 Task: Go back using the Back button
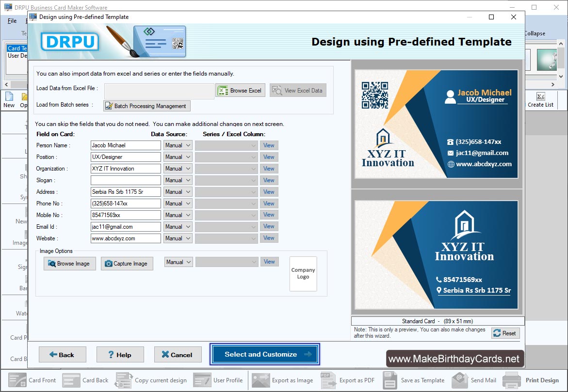pos(62,355)
